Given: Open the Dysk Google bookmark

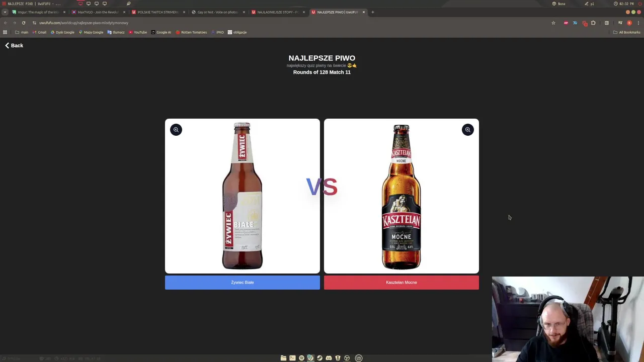Looking at the screenshot, I should click(62, 32).
